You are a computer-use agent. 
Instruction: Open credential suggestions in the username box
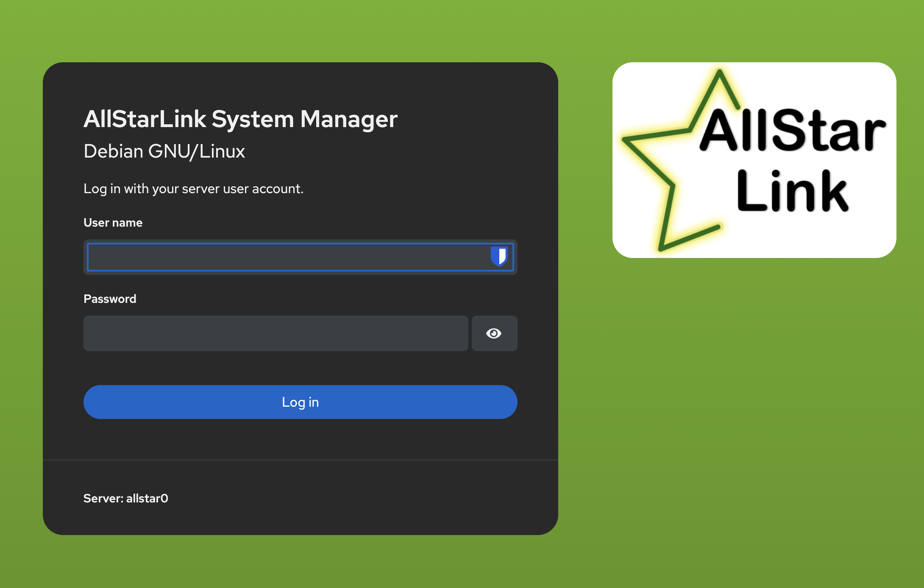(500, 257)
